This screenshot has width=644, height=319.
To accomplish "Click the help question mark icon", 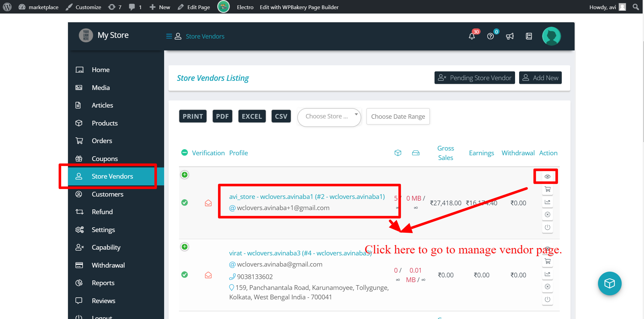I will 490,36.
